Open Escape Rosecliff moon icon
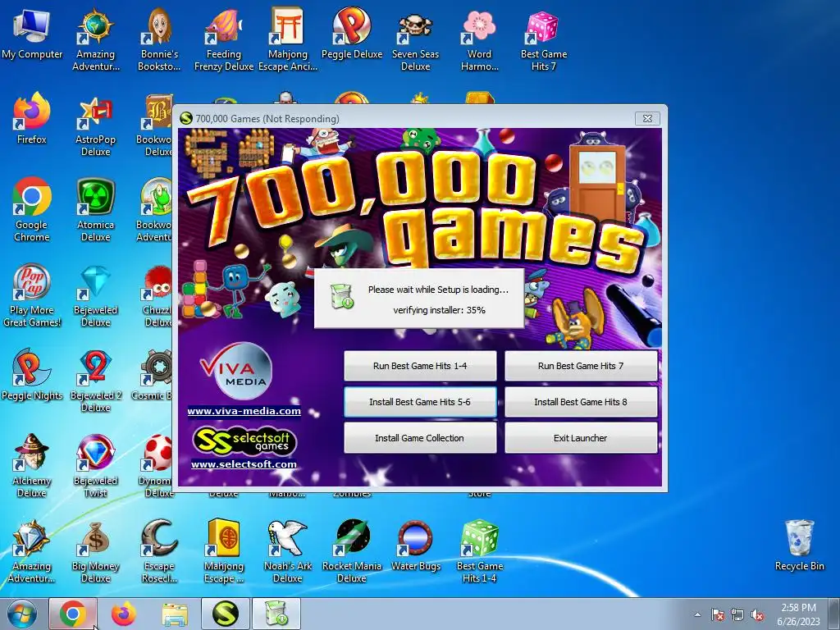 tap(159, 552)
